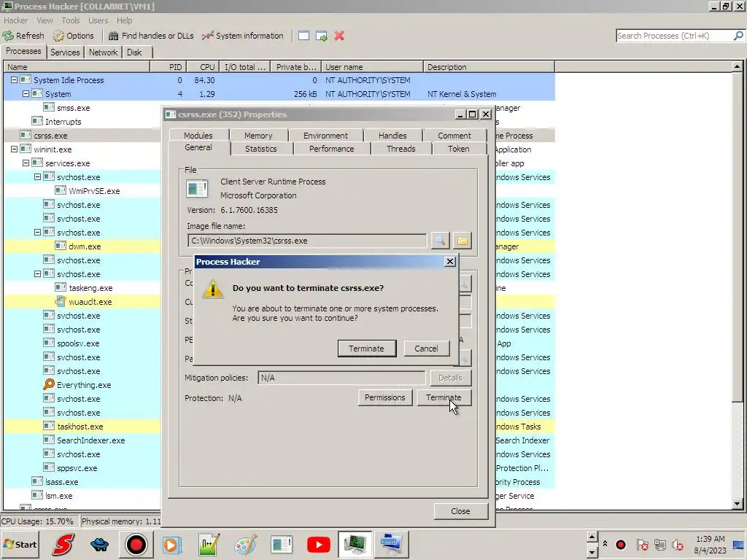
Task: Click the muted volume tray icon
Action: click(678, 545)
